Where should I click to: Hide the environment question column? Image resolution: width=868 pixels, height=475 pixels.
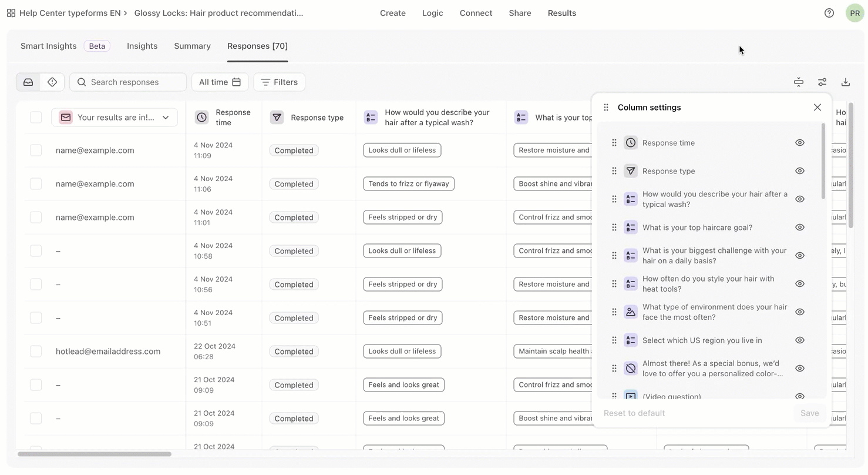tap(800, 312)
